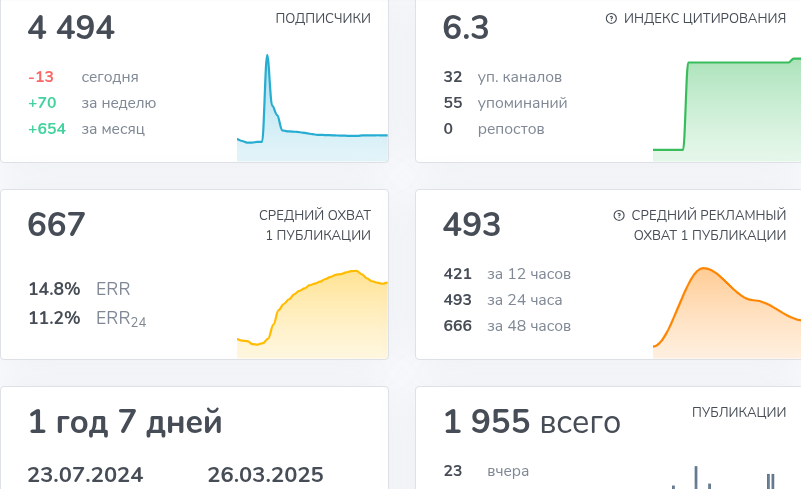Click the 0 репостов row
Image resolution: width=801 pixels, height=489 pixels.
coord(494,129)
